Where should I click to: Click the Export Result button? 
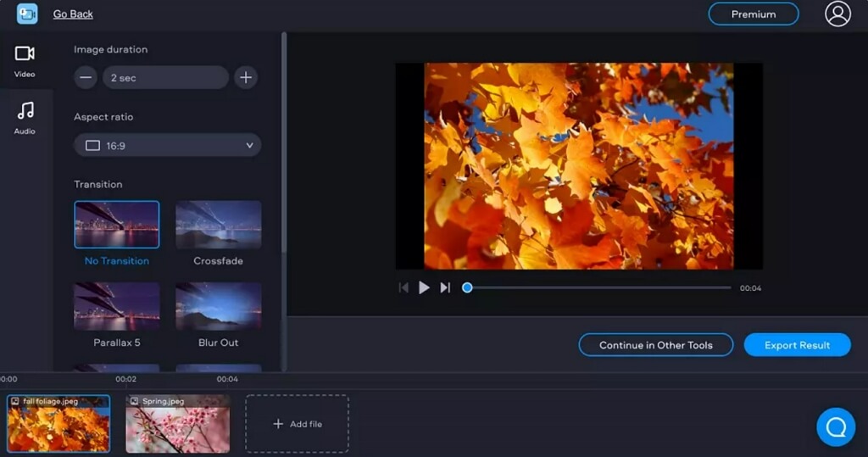click(797, 345)
